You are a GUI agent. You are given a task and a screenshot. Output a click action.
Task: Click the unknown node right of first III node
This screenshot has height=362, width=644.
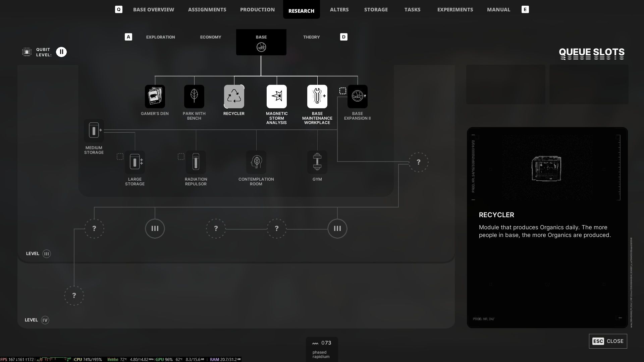point(216,229)
